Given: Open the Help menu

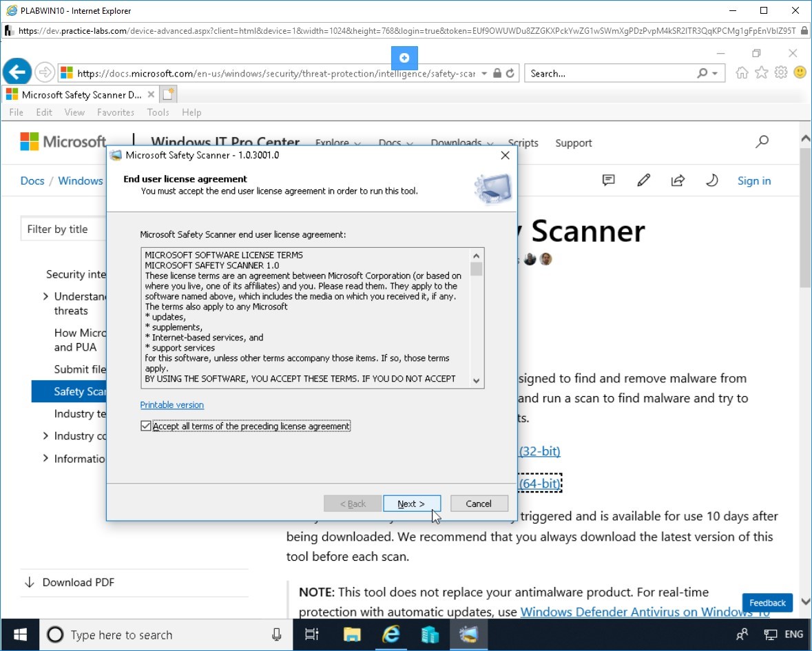Looking at the screenshot, I should click(191, 112).
